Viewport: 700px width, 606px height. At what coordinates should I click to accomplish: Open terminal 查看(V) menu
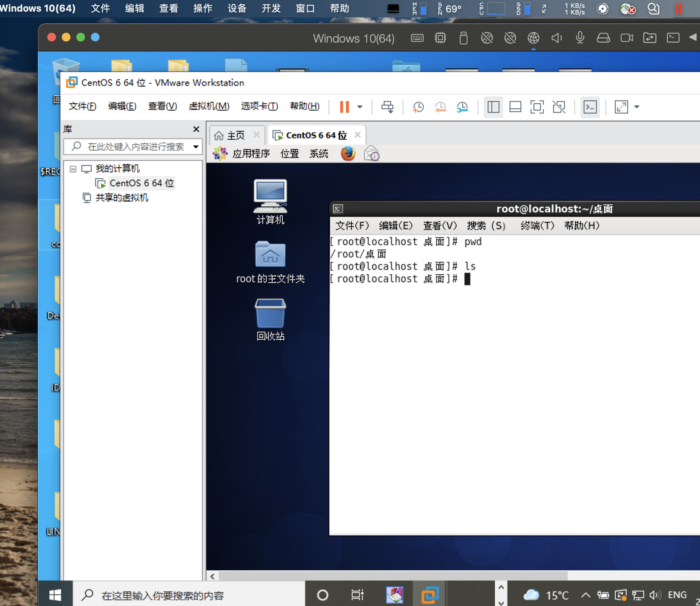440,226
